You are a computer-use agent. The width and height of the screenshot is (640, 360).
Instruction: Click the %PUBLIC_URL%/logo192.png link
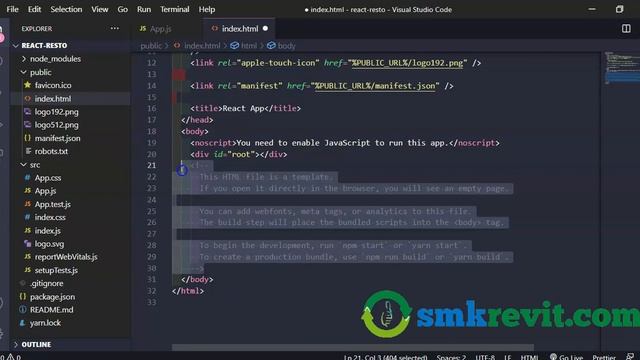click(407, 63)
